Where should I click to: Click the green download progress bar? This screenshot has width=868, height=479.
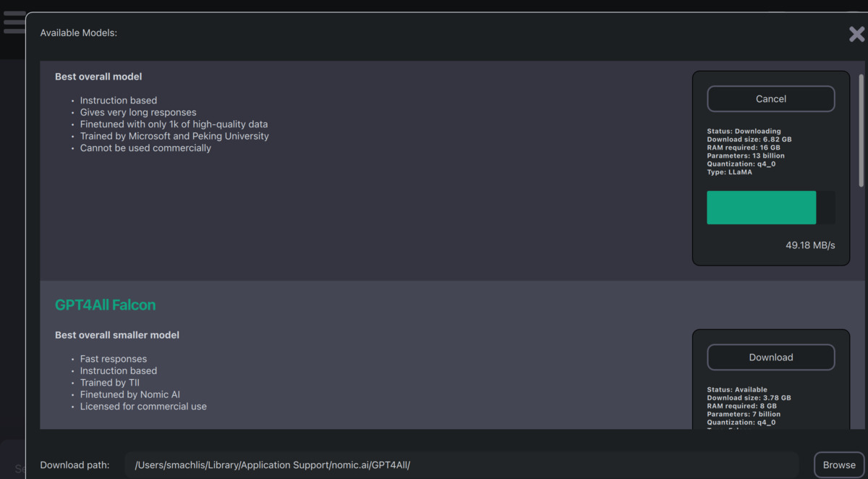coord(761,207)
